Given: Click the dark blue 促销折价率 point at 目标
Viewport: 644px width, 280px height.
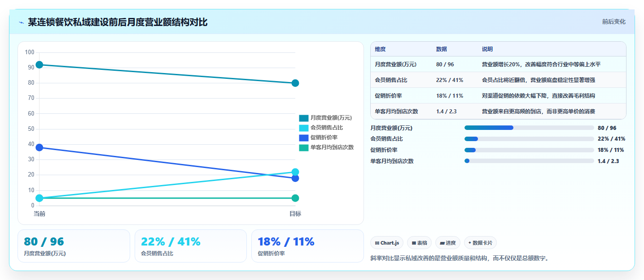Looking at the screenshot, I should click(295, 178).
